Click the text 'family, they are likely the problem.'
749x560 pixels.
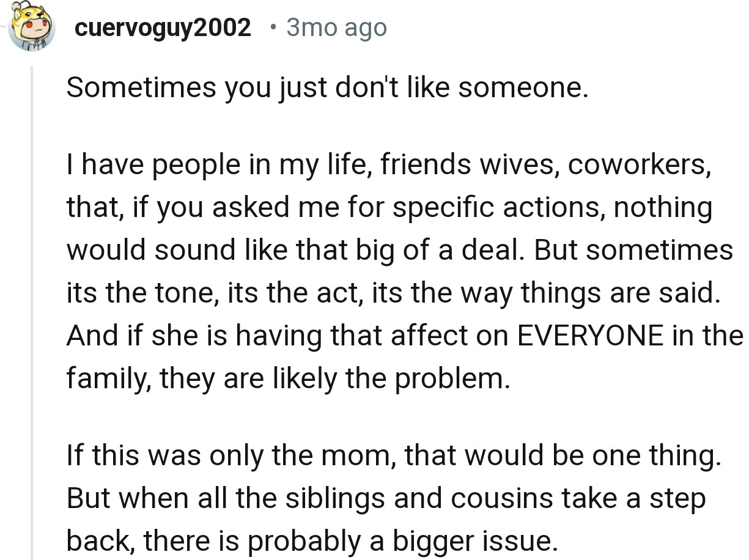[x=287, y=379]
